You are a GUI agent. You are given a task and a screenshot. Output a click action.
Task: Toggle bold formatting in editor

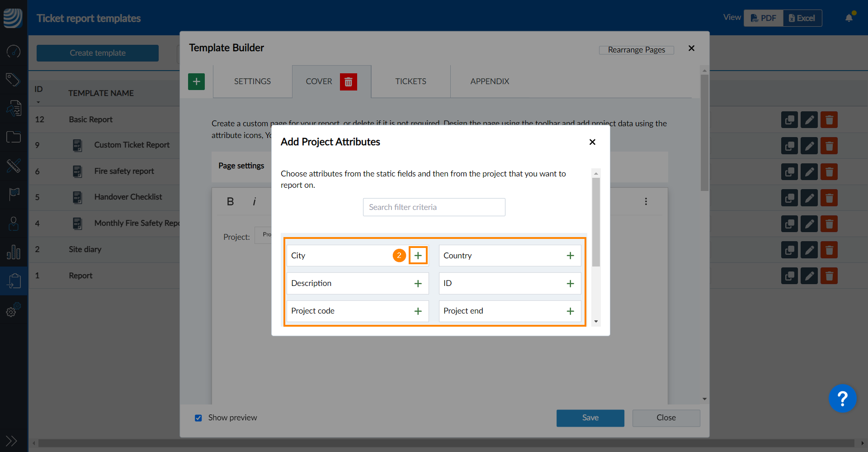tap(230, 202)
